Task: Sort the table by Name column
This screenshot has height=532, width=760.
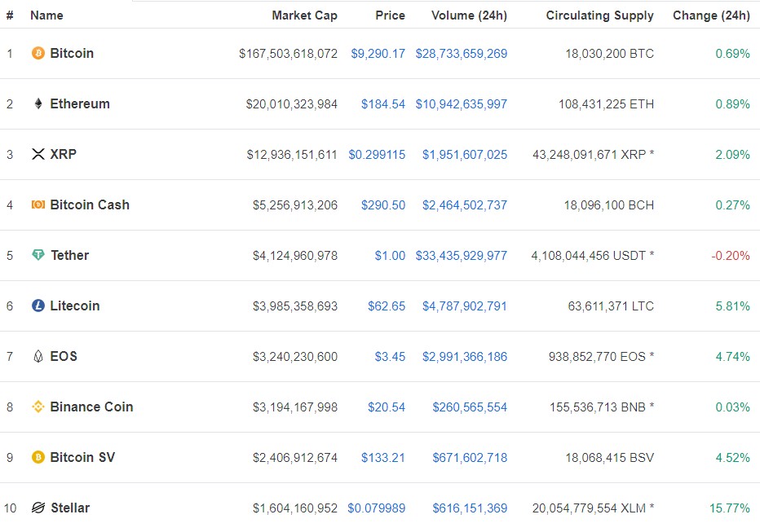Action: 46,15
